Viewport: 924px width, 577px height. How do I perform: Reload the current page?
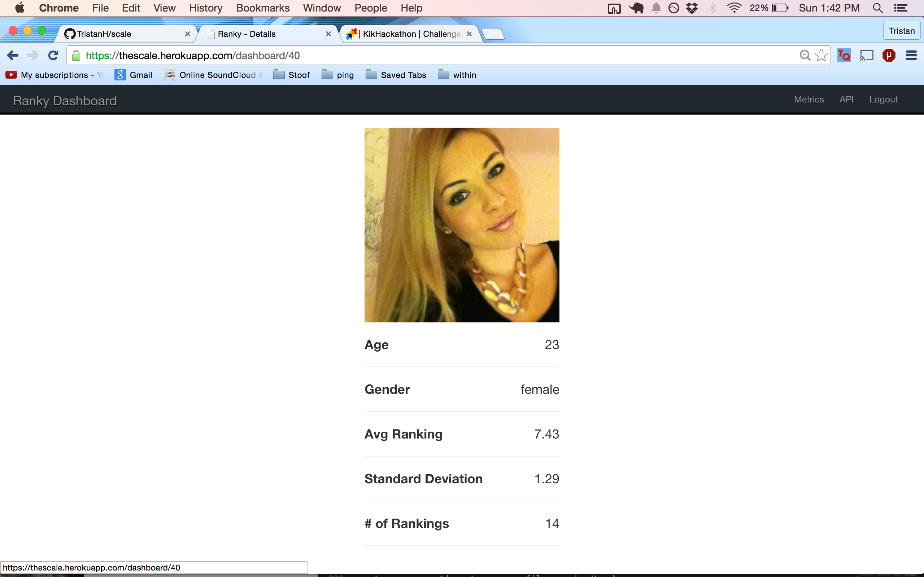(x=53, y=56)
